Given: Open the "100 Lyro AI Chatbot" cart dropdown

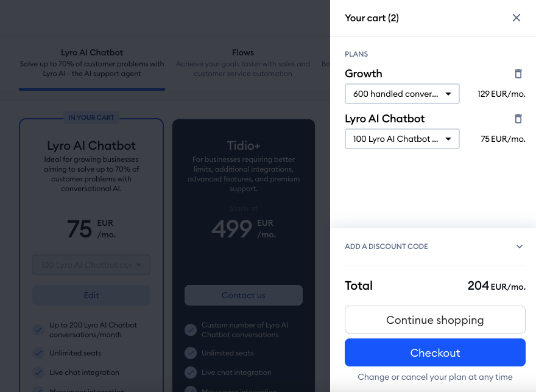Looking at the screenshot, I should [402, 139].
